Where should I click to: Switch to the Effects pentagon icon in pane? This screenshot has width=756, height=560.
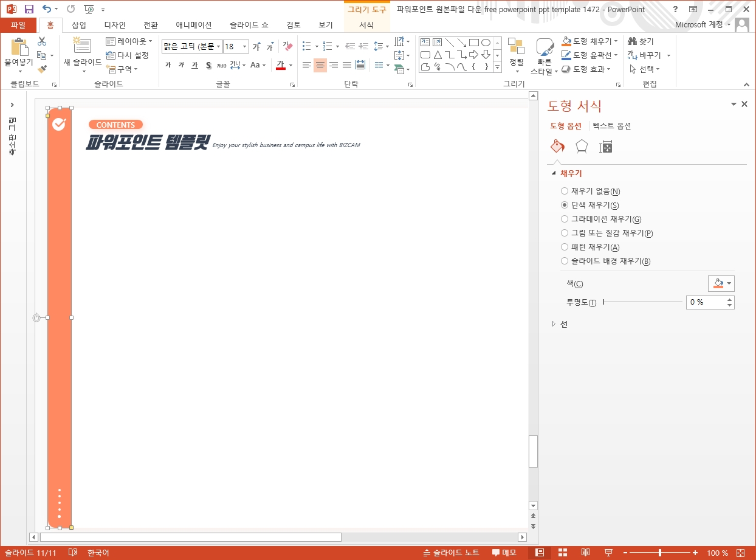582,147
